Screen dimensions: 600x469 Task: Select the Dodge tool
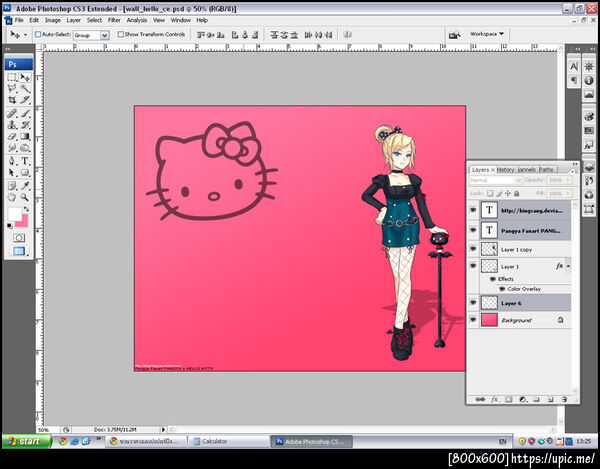tap(25, 147)
